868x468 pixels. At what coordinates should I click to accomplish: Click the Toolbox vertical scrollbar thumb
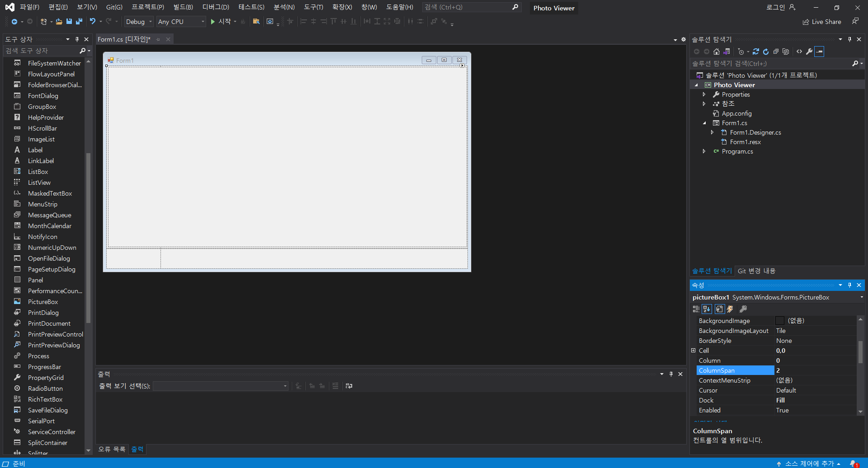[88, 237]
